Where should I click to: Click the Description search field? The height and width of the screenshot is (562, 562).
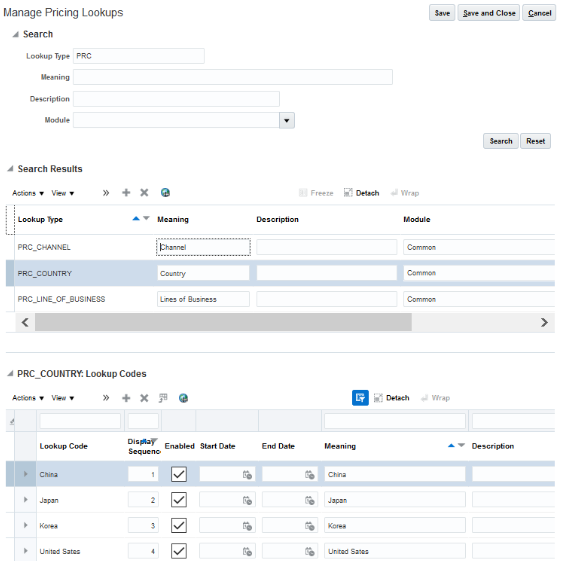point(176,99)
